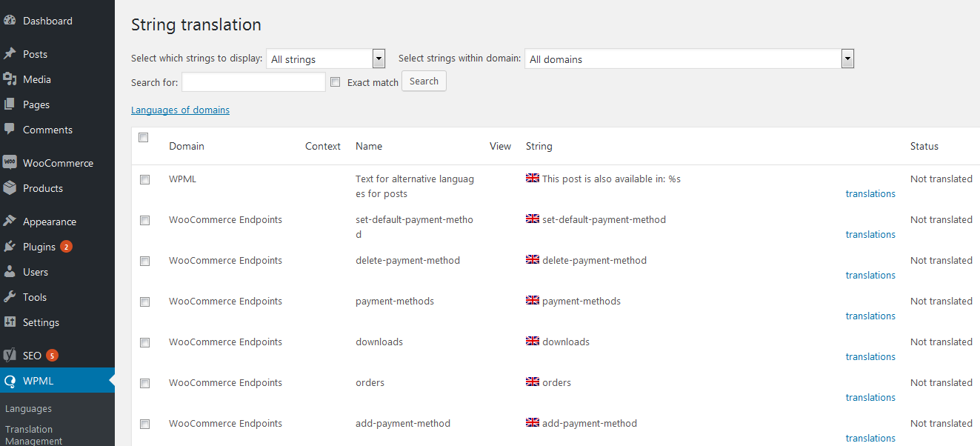This screenshot has width=980, height=446.
Task: Click the Yoast SEO icon
Action: tap(10, 356)
